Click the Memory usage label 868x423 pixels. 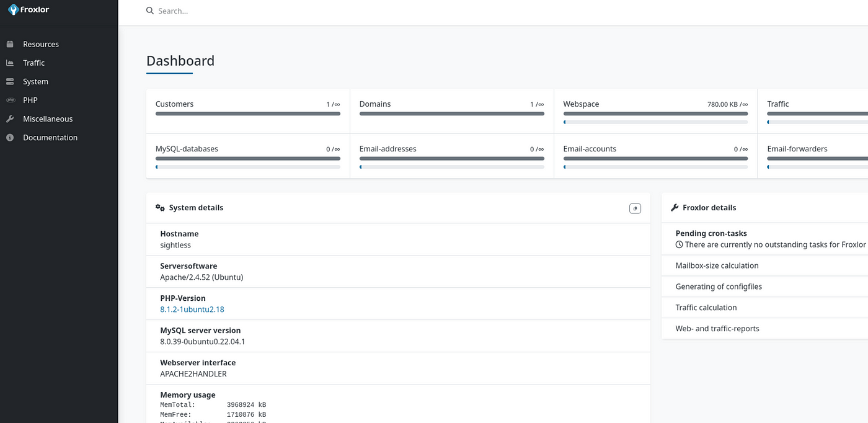coord(188,395)
